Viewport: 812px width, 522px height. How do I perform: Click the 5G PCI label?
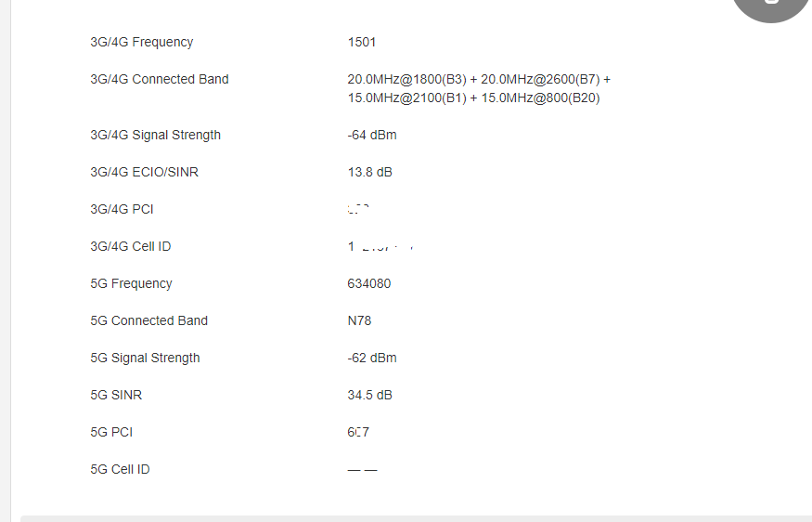pos(111,432)
